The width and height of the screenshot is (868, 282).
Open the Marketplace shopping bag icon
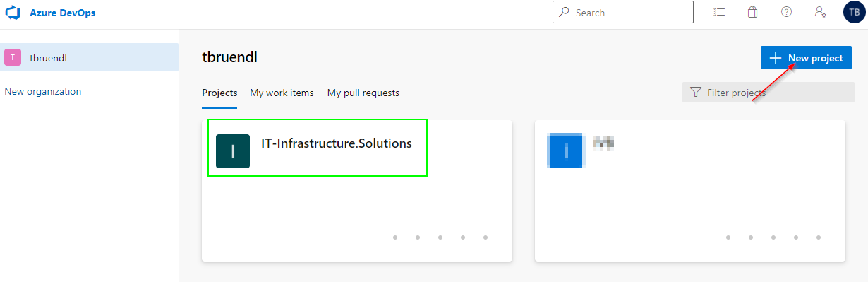pos(753,12)
